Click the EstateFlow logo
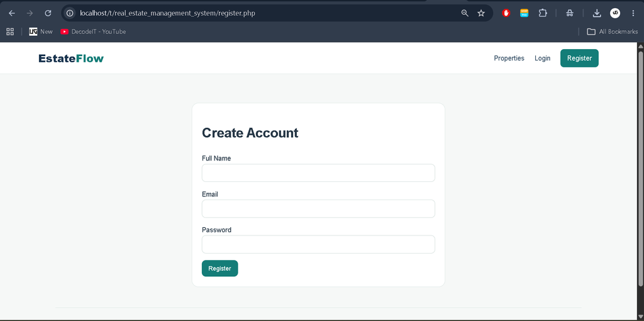 (x=71, y=59)
